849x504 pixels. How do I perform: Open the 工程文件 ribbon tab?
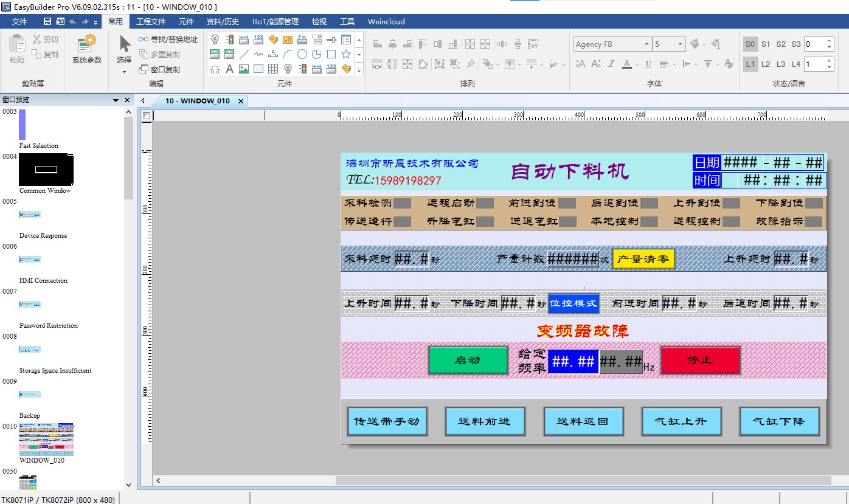151,22
